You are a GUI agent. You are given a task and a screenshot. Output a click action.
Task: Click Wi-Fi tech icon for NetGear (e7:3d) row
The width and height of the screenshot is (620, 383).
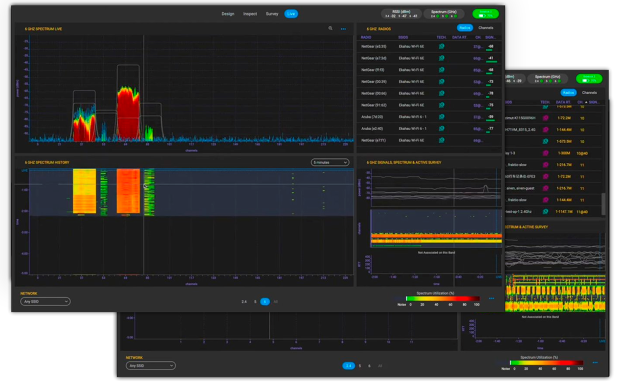tap(442, 58)
